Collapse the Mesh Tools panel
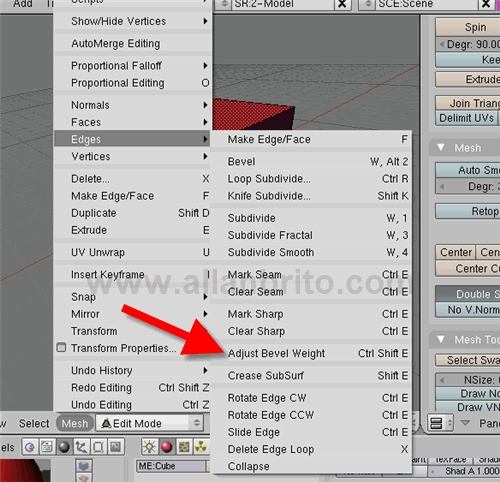The image size is (500, 482). click(x=441, y=339)
